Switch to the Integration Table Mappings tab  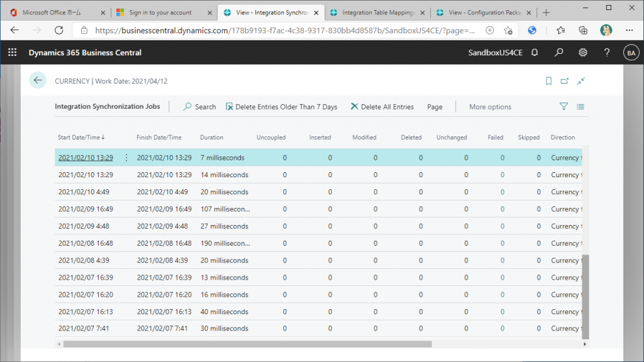(x=378, y=13)
